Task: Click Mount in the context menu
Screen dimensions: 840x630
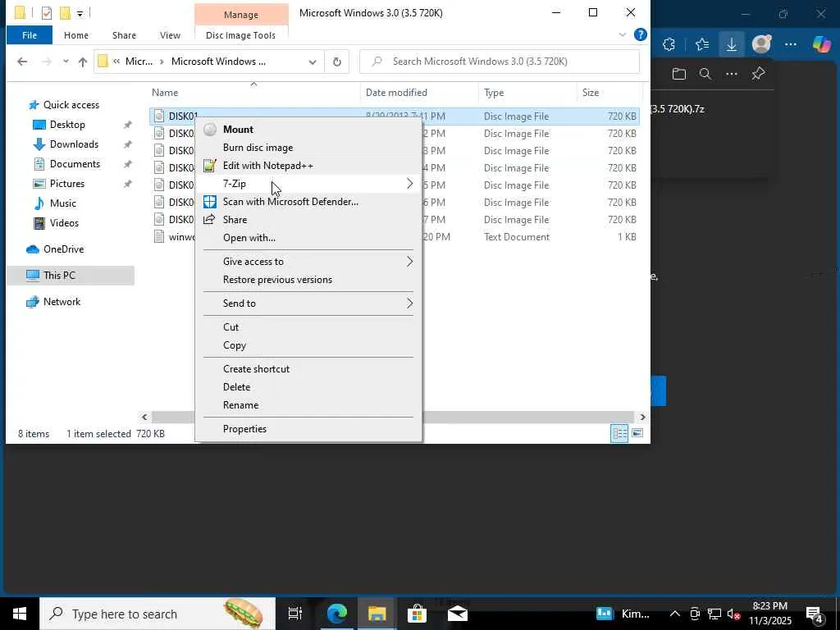Action: [x=238, y=129]
